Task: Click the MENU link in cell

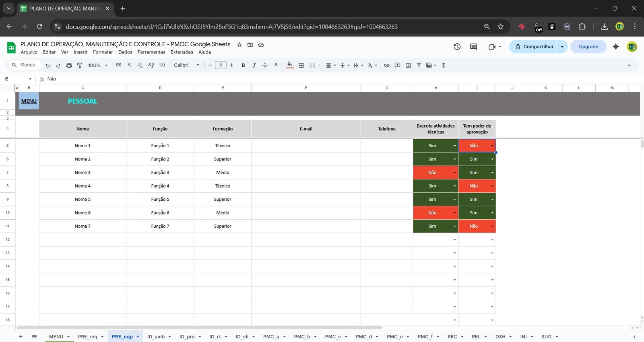Action: click(x=29, y=101)
